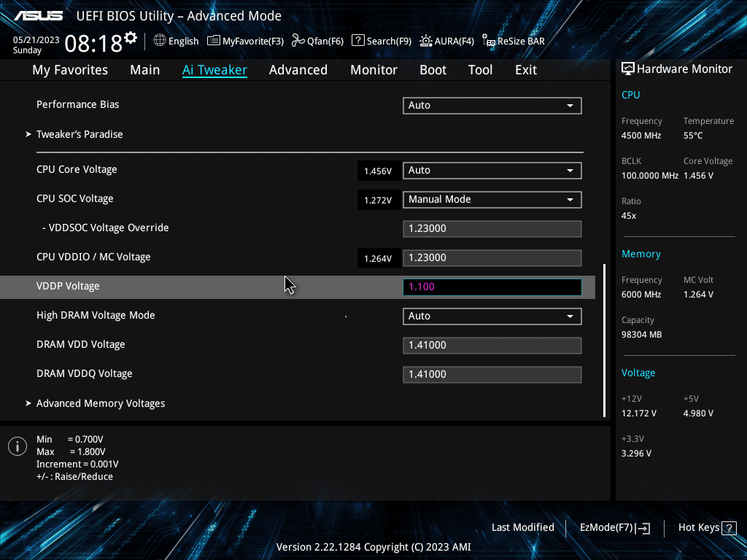Open the CPU Core Voltage dropdown
747x560 pixels.
(492, 171)
